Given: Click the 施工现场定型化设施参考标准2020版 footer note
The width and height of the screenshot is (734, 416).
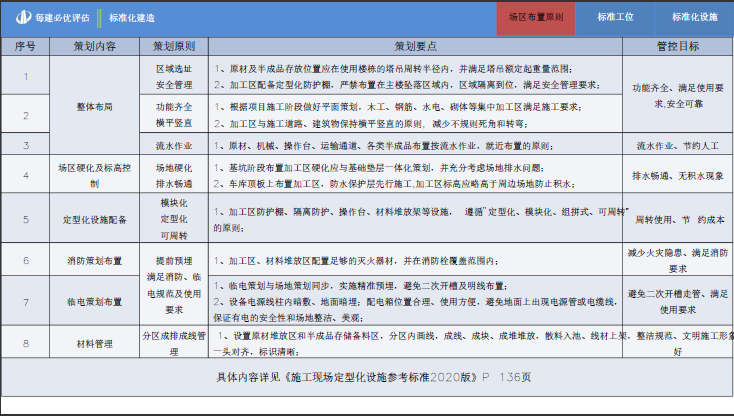Looking at the screenshot, I should point(374,377).
